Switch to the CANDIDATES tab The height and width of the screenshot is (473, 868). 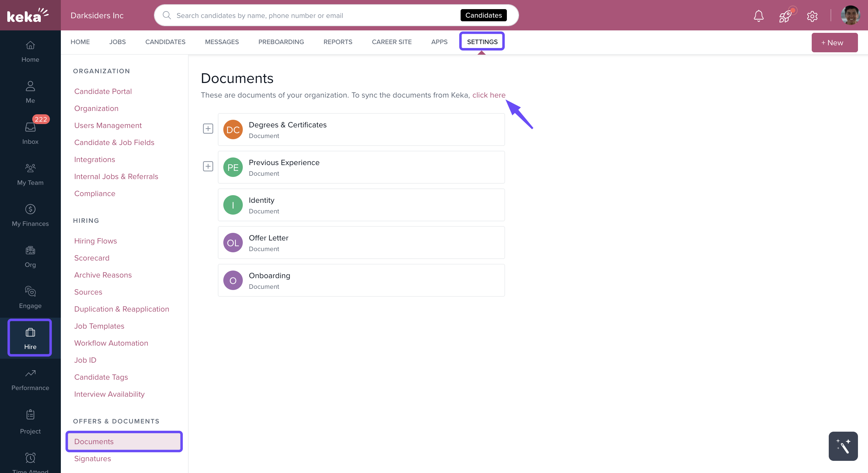165,42
